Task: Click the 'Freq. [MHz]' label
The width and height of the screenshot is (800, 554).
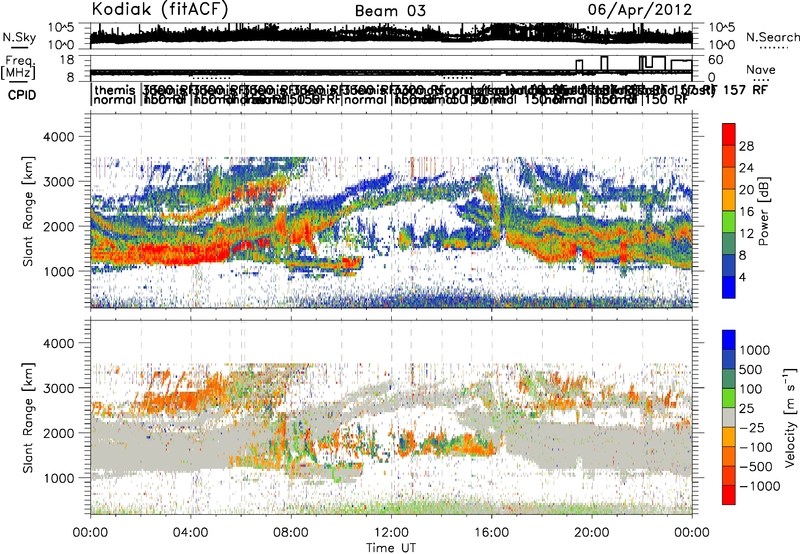Action: (18, 67)
